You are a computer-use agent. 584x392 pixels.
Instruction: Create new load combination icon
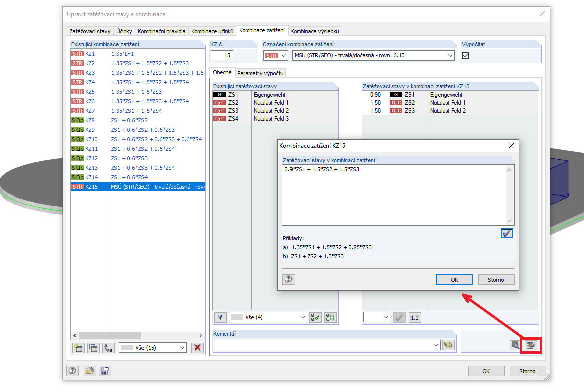[78, 348]
